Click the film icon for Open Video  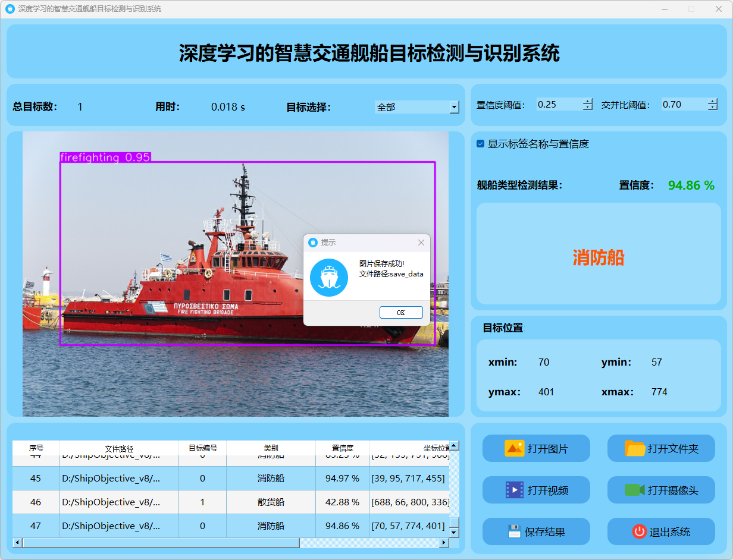point(514,490)
